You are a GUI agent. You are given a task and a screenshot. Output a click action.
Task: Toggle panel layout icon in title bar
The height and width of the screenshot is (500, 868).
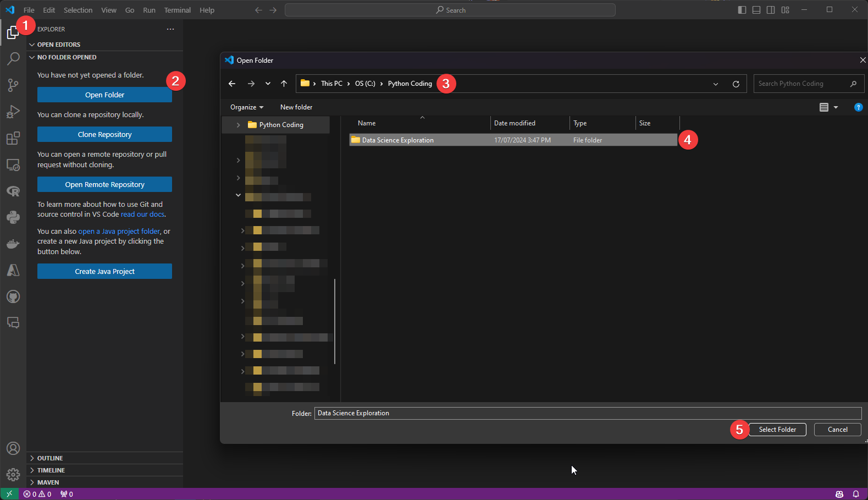click(x=756, y=10)
